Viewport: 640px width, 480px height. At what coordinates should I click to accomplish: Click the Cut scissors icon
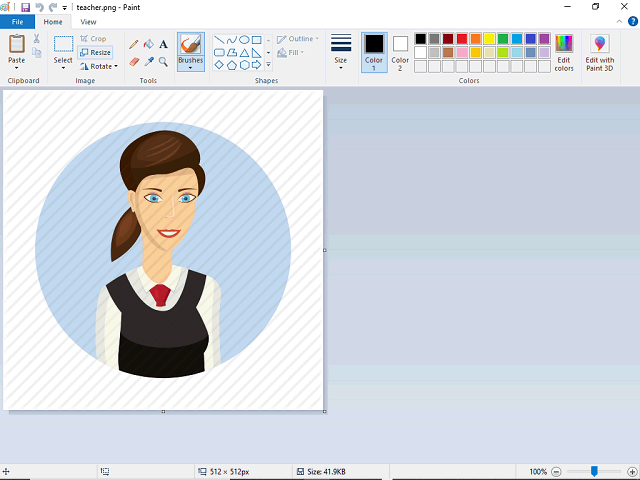click(x=37, y=39)
